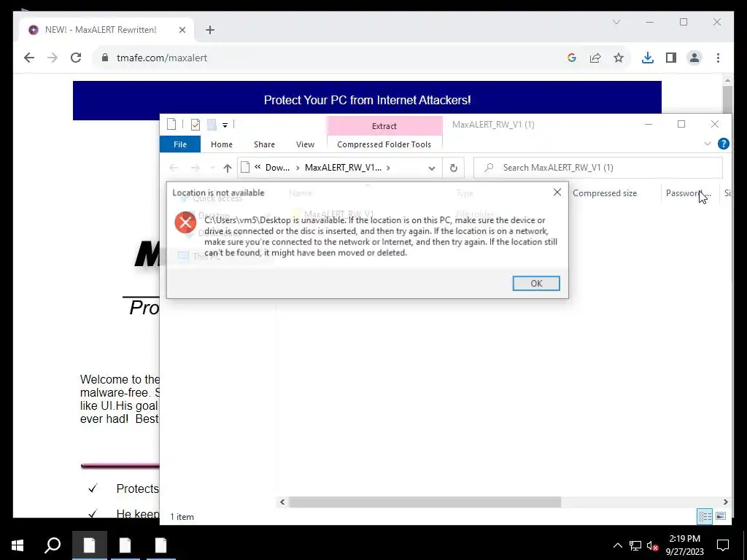Click the Search MaxALERT_RW_V1 (1) field
747x560 pixels.
(598, 168)
